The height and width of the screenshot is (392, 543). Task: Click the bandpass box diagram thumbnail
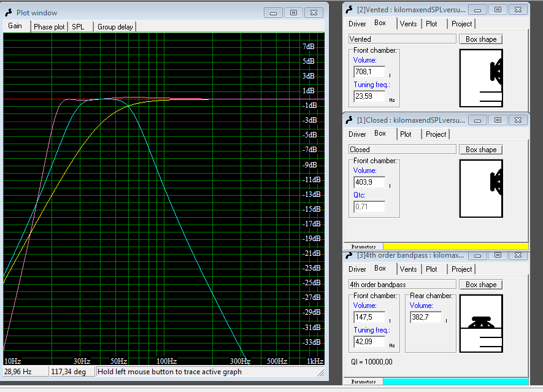pyautogui.click(x=481, y=323)
